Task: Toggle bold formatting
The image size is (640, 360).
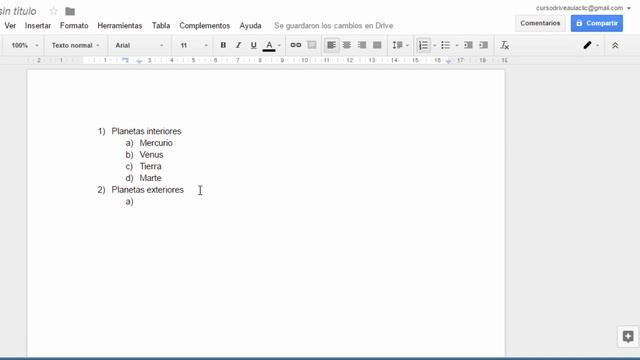Action: [x=223, y=45]
